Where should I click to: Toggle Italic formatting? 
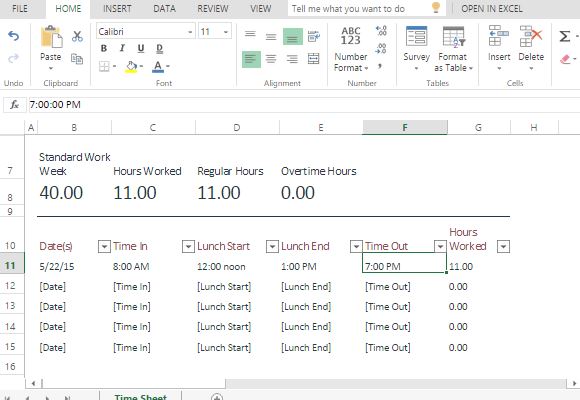tap(122, 48)
